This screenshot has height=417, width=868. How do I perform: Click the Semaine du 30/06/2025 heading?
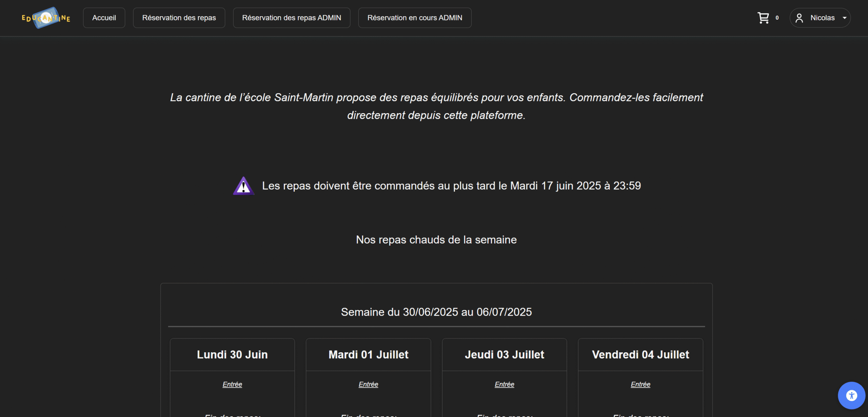coord(436,312)
